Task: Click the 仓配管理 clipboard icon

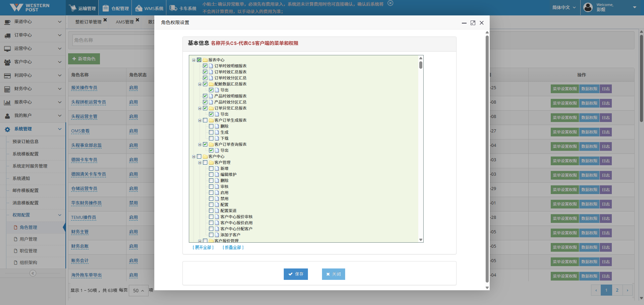Action: click(106, 8)
